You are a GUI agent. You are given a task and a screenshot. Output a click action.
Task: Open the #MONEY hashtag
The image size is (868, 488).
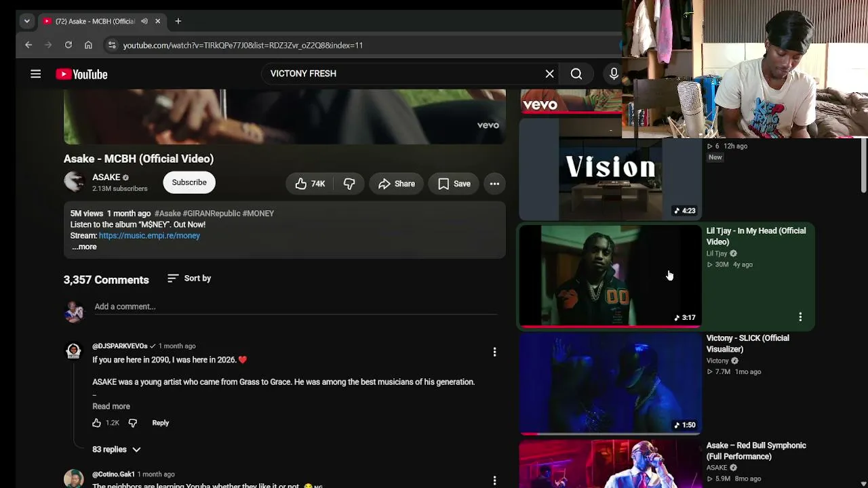[258, 213]
